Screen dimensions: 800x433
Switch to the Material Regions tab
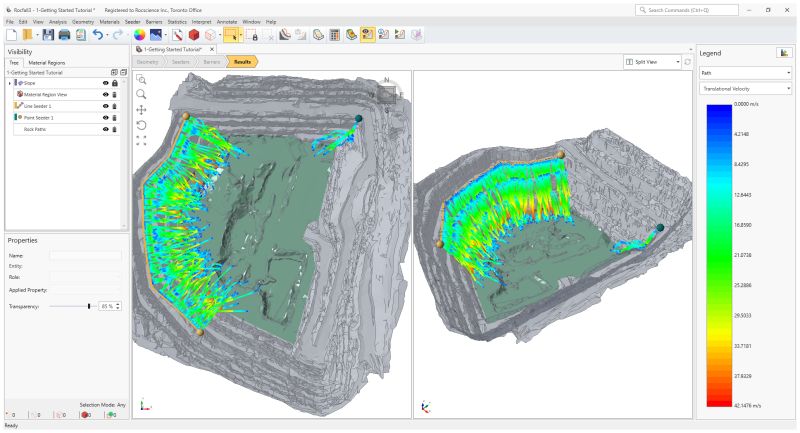[x=46, y=63]
